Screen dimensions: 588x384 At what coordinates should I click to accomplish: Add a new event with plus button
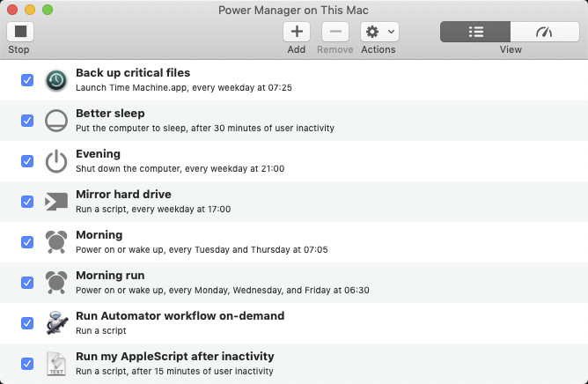point(297,32)
